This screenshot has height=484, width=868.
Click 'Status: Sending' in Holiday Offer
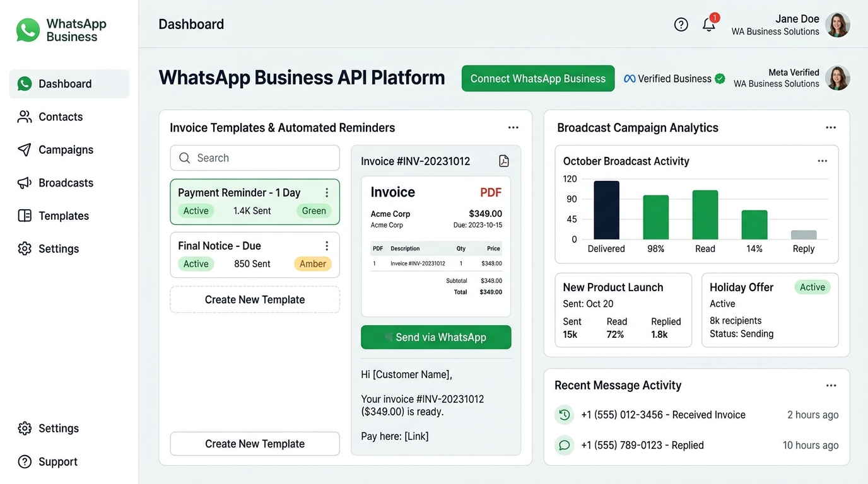coord(741,334)
